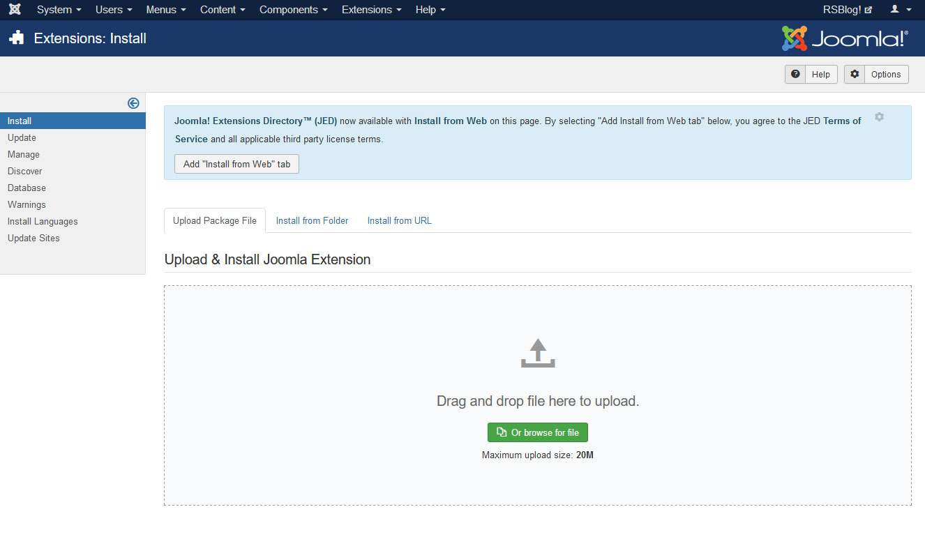
Task: Click the Help toolbar button
Action: click(811, 75)
